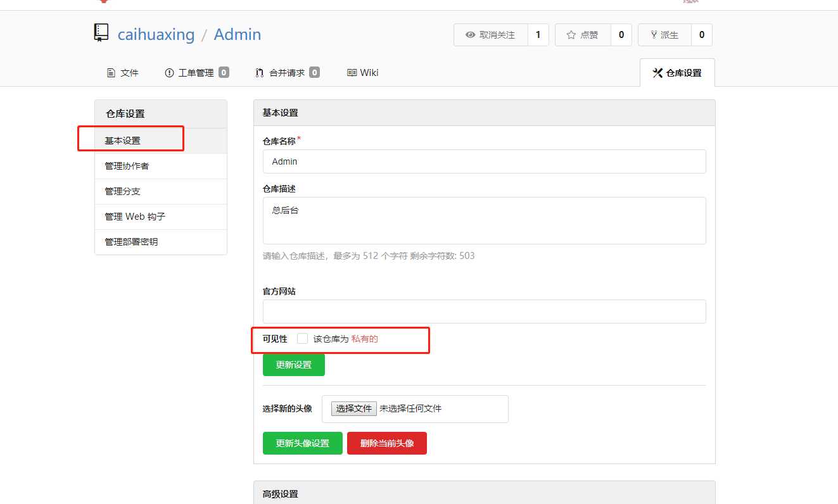
Task: Select the 仓库设置 settings tab
Action: tap(677, 73)
